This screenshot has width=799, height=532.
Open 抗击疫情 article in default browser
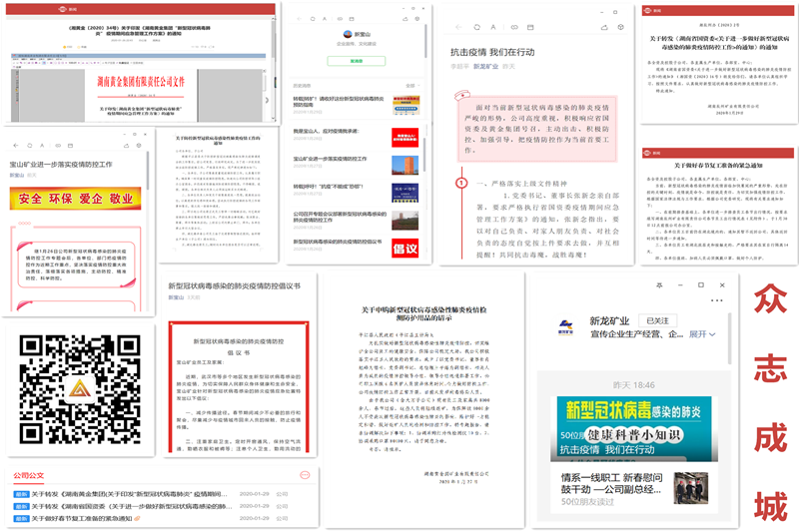pos(530,27)
